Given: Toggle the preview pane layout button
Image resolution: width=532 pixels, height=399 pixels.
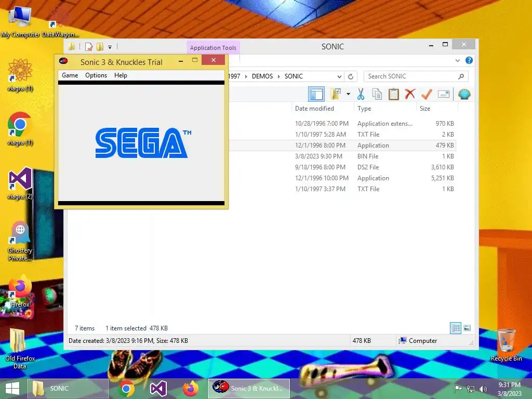Looking at the screenshot, I should [x=316, y=94].
